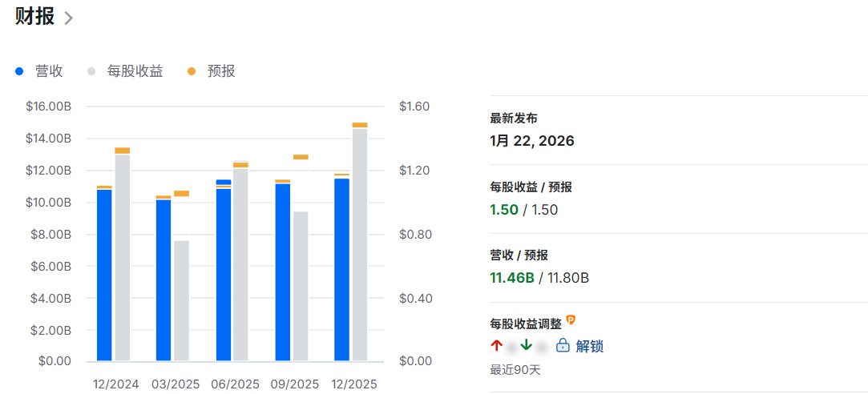
Task: Click the 09/2025 x-axis label
Action: click(x=294, y=384)
